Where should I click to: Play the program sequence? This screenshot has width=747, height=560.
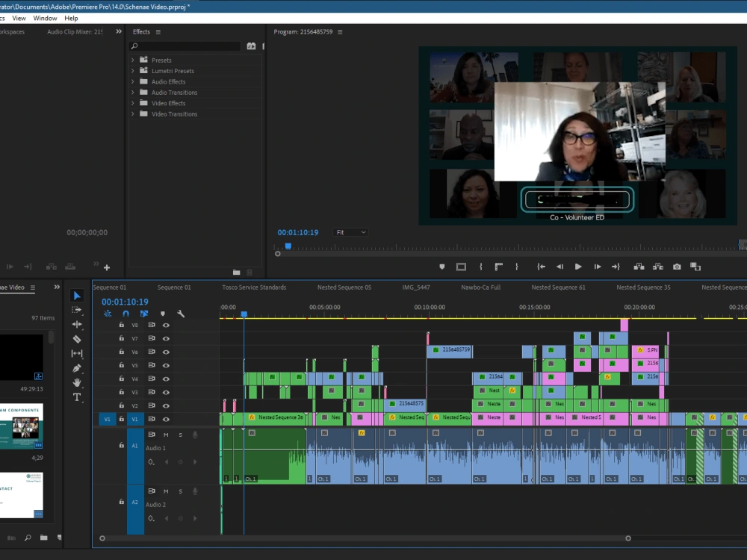click(x=578, y=267)
